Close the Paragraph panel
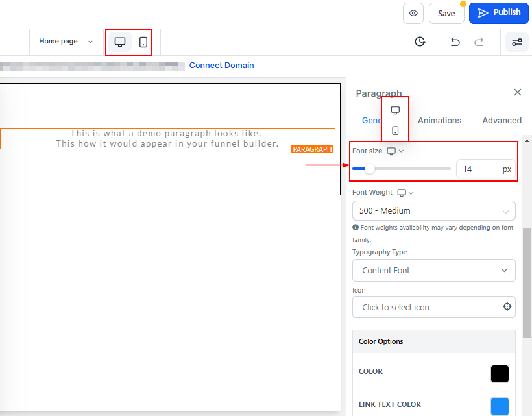Viewport: 532px width, 416px height. click(518, 92)
